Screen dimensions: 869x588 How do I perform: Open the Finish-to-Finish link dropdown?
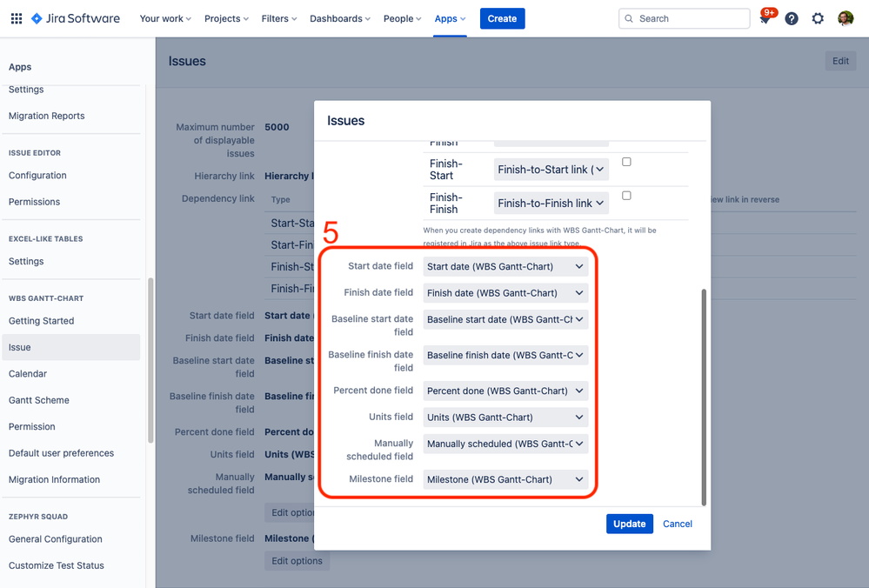point(551,204)
